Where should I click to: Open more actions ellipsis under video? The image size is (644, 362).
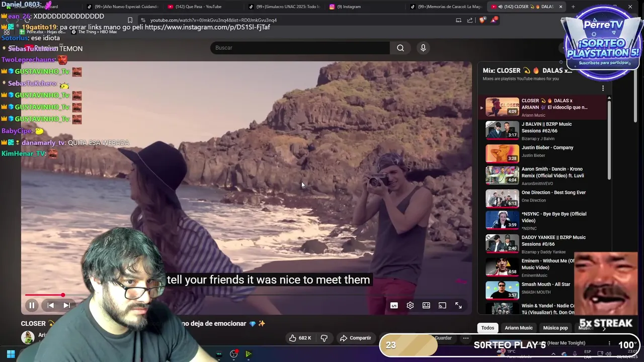point(466,338)
